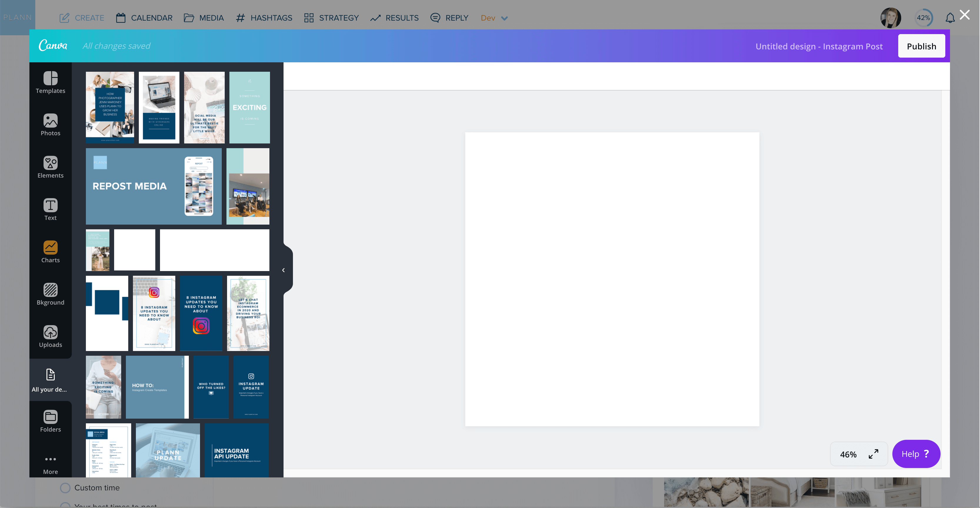Open the CALENDAR tab

(144, 18)
